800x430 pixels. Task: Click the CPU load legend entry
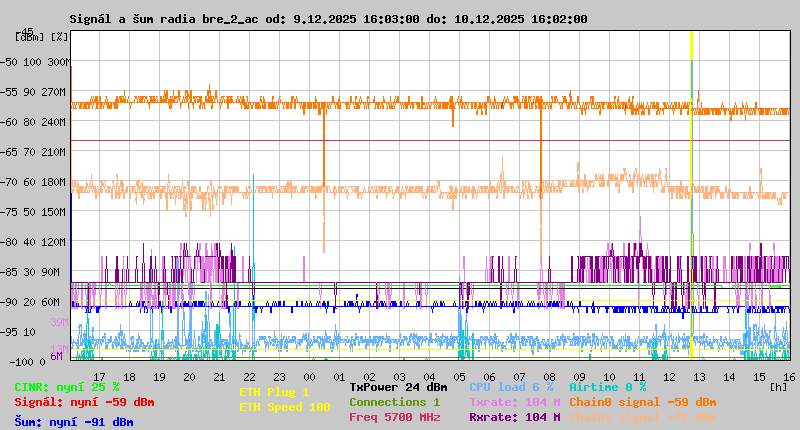tap(511, 387)
